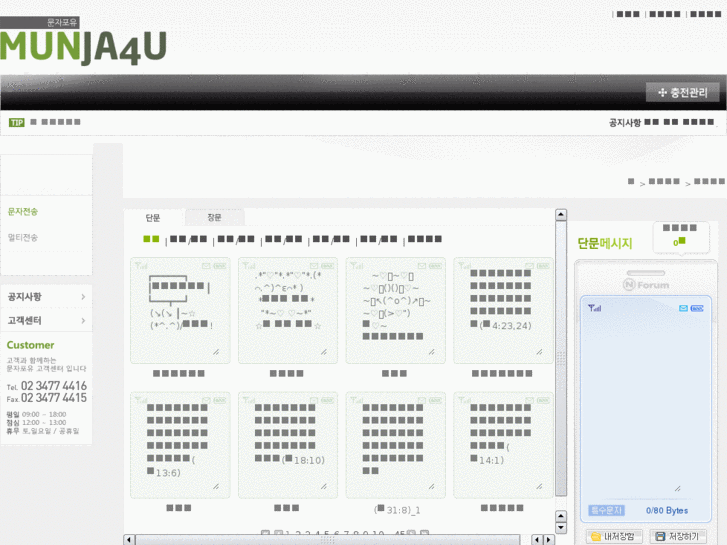Open the 충전관리 button
Viewport: 727px width, 545px height.
[682, 92]
